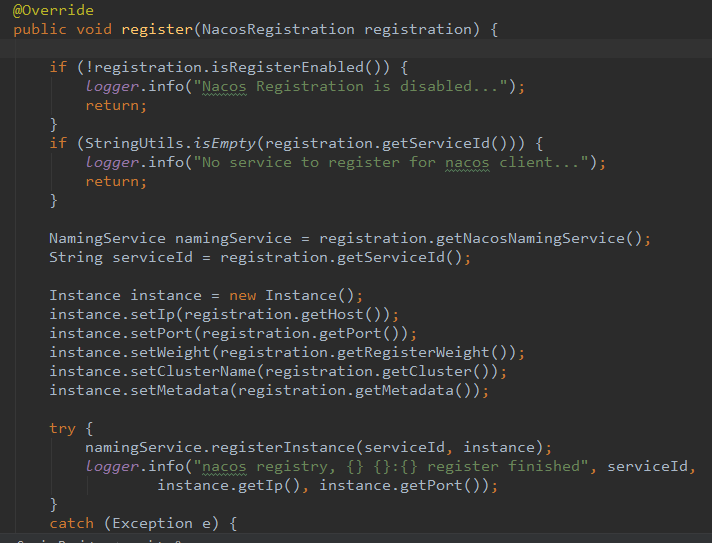Click the getNacosNamingService method call
The width and height of the screenshot is (712, 543).
[530, 238]
